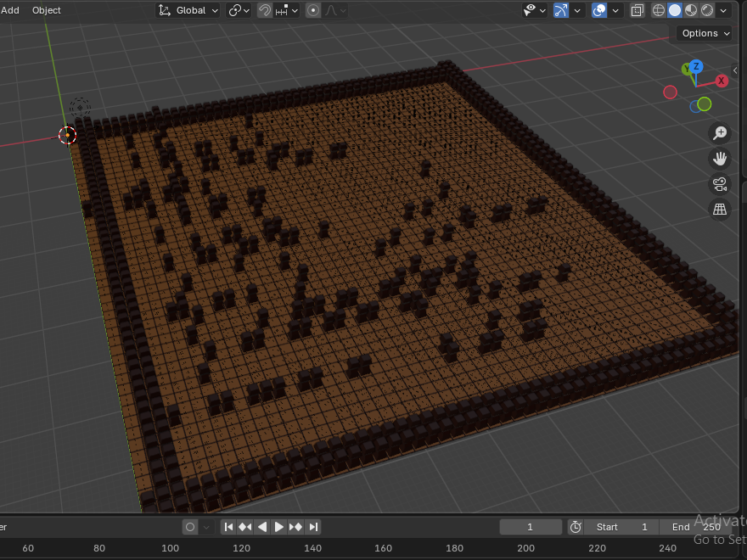Switch to wireframe viewport shading
This screenshot has height=560, width=747.
659,10
